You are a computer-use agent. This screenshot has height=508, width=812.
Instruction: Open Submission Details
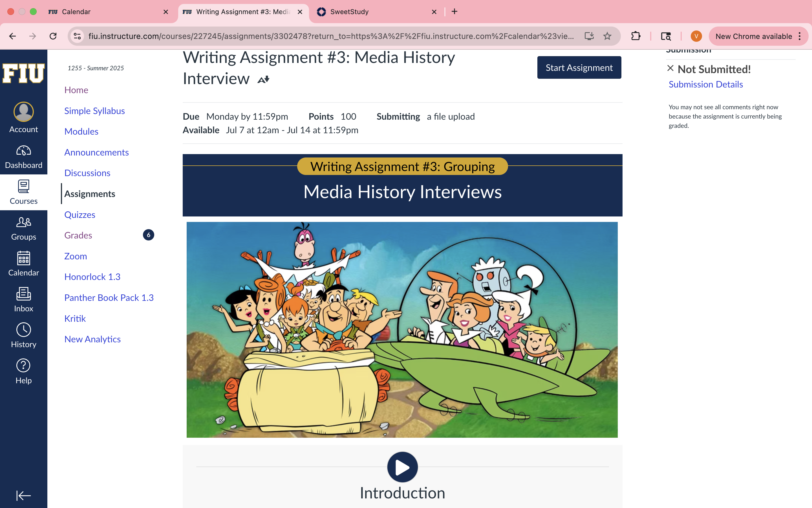pos(706,84)
